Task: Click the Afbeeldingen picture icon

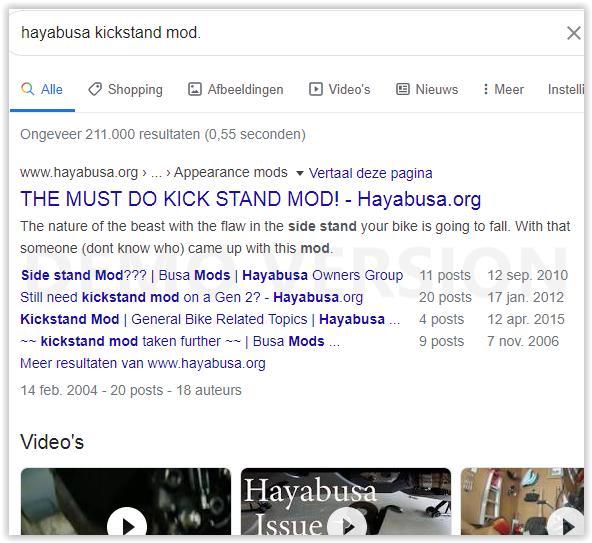Action: (195, 89)
